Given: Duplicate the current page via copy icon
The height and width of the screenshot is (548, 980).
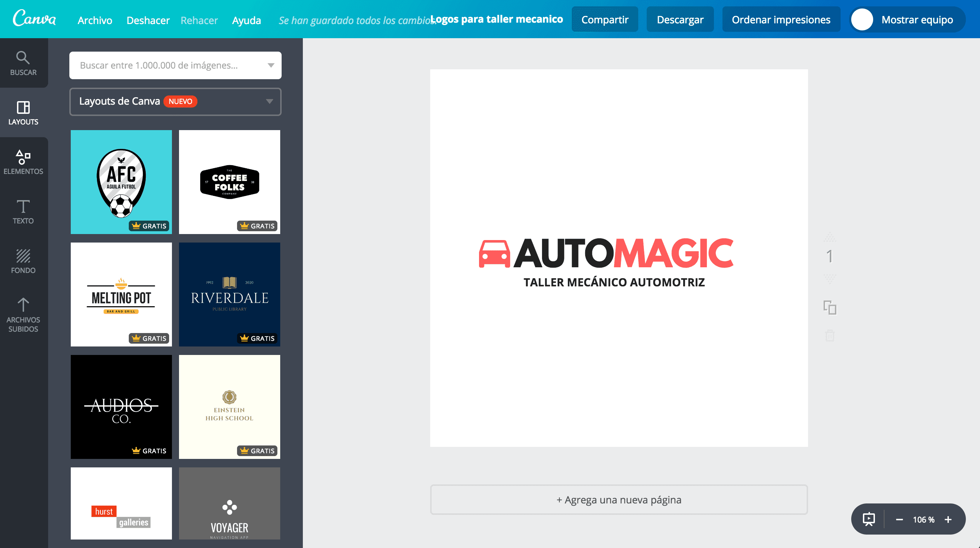Looking at the screenshot, I should click(830, 309).
